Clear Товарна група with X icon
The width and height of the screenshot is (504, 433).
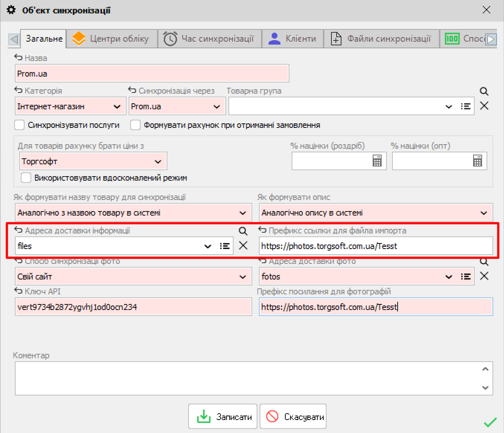coord(484,106)
